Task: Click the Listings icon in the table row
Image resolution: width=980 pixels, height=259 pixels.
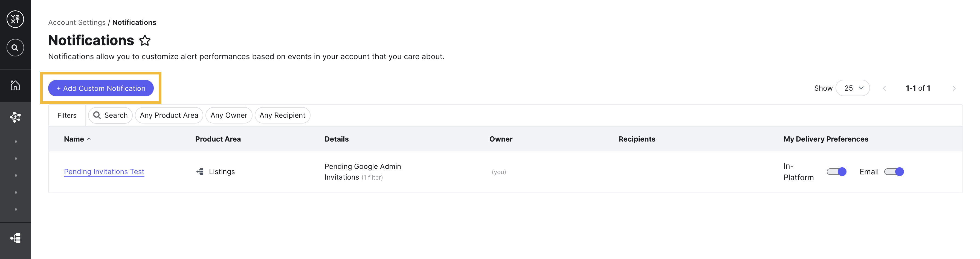Action: coord(200,172)
